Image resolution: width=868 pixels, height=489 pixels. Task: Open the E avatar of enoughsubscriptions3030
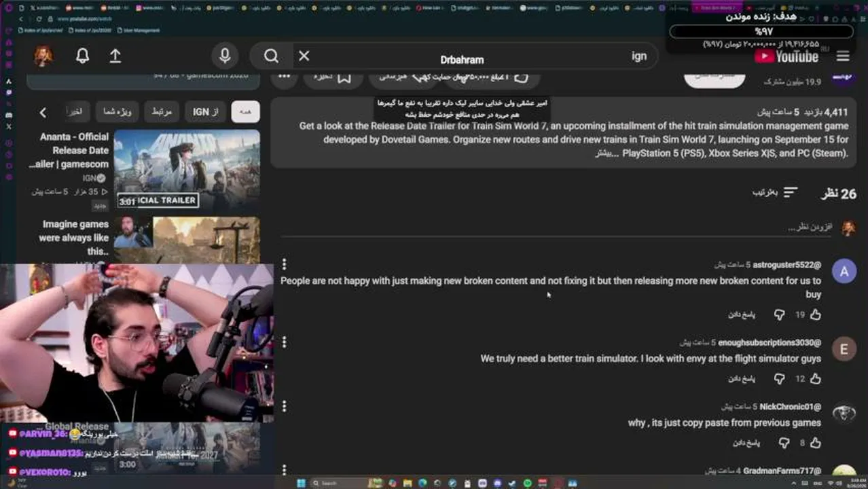(844, 349)
